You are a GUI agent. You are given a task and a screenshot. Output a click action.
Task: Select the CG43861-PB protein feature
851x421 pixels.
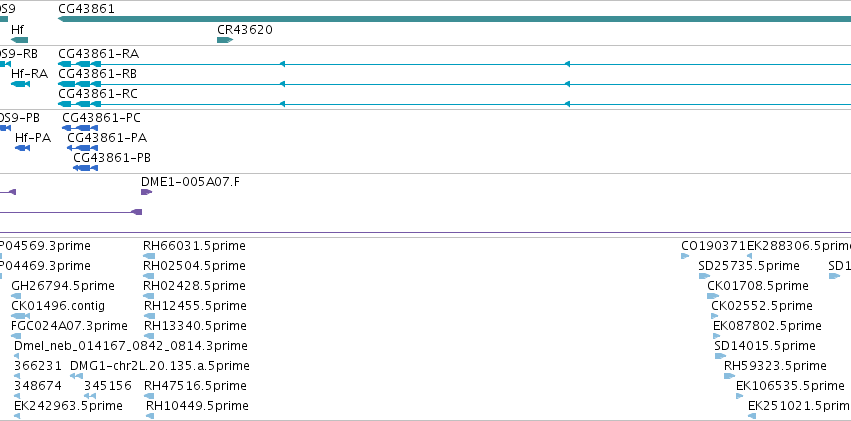point(85,168)
